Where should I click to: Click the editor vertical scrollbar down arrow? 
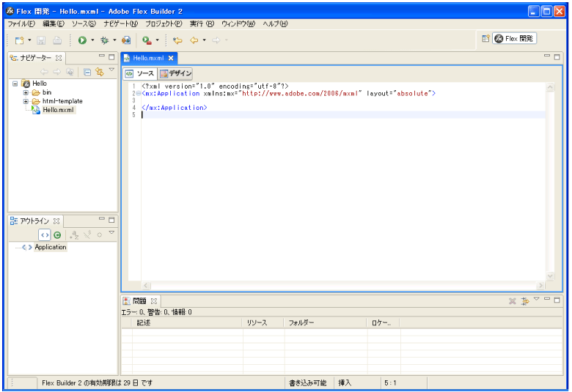pos(550,276)
